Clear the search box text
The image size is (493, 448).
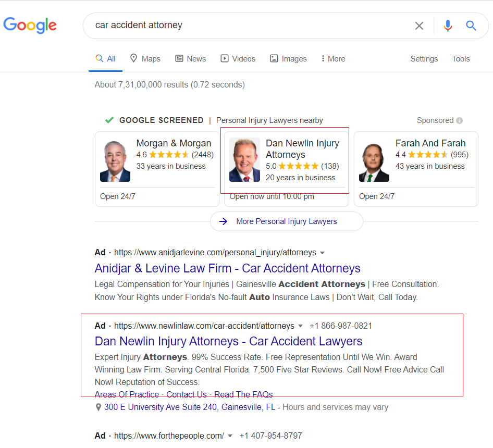[x=419, y=26]
